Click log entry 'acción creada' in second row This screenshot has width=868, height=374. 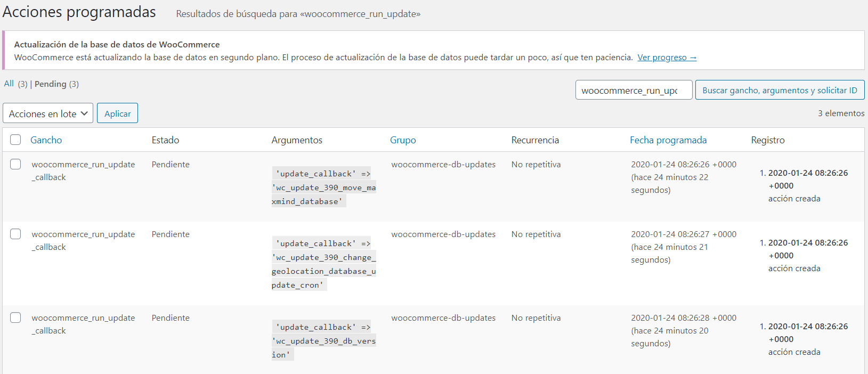pos(794,269)
